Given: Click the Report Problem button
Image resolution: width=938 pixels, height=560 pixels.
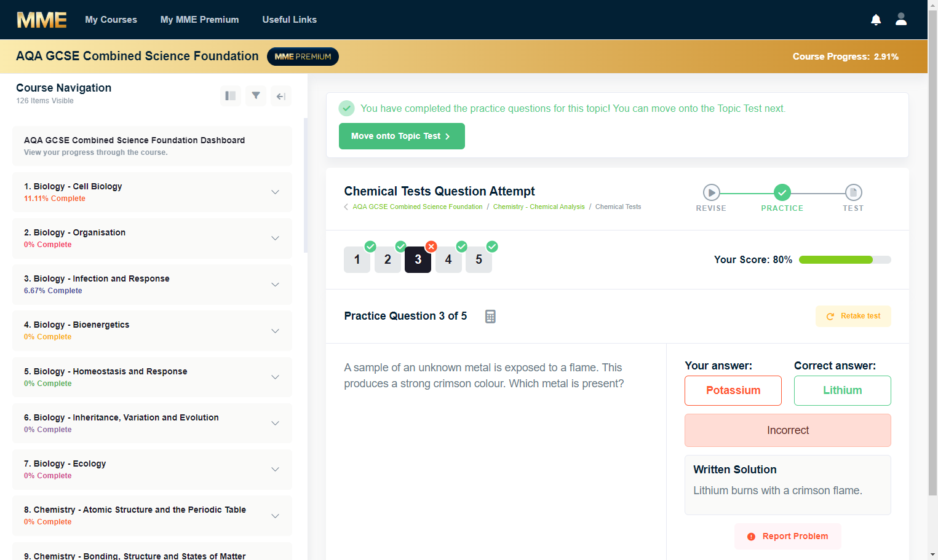Looking at the screenshot, I should (x=788, y=537).
